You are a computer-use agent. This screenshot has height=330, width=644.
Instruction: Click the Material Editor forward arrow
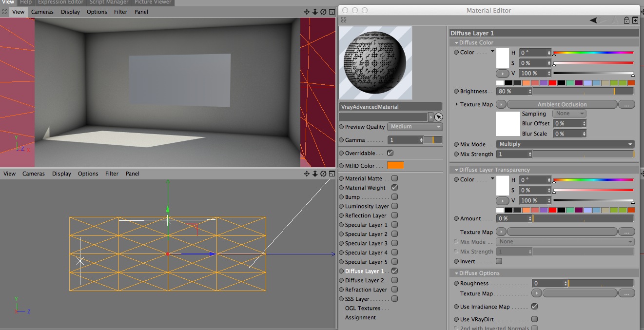click(x=604, y=20)
